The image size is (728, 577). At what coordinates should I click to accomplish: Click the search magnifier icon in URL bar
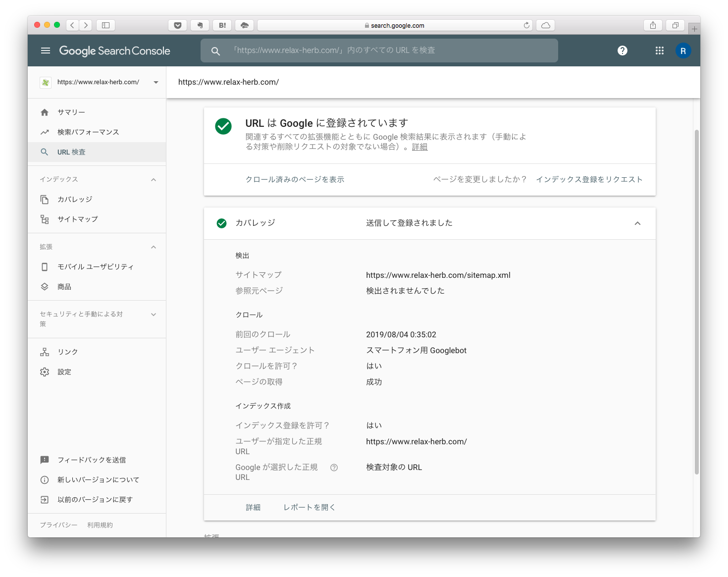point(215,51)
